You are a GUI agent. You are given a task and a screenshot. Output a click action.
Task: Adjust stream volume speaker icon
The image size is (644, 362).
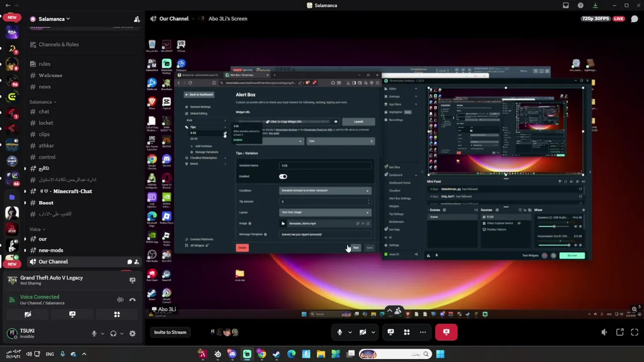(x=604, y=332)
